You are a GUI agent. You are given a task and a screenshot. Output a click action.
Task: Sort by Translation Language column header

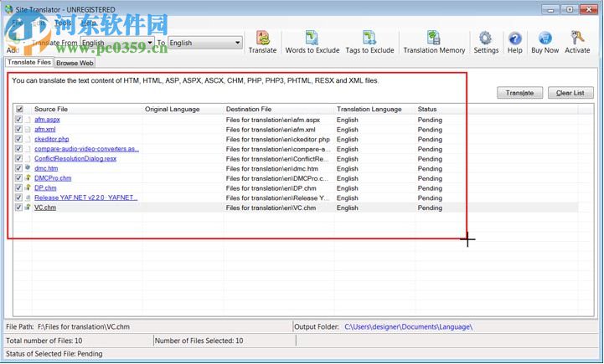click(369, 109)
